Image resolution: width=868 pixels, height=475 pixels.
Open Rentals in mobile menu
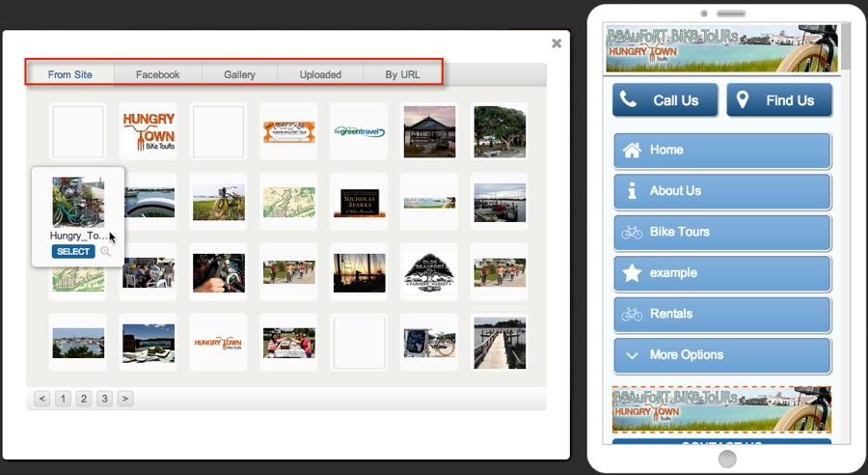tap(722, 315)
